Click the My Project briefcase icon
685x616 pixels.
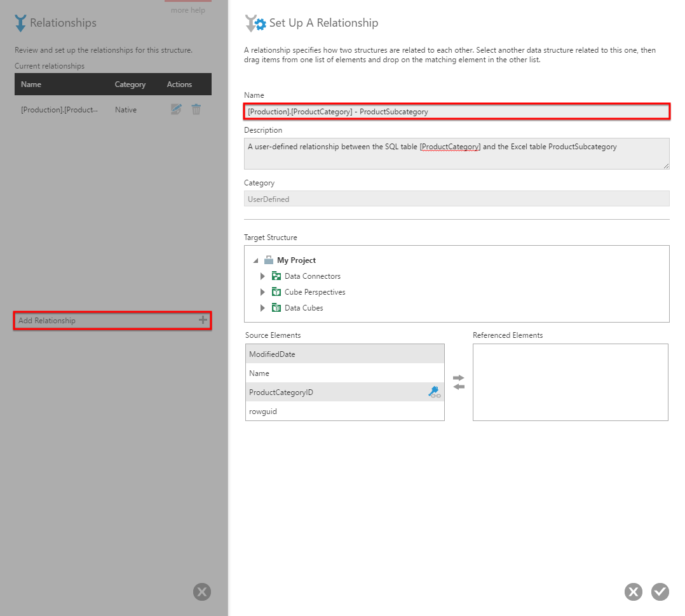coord(269,260)
